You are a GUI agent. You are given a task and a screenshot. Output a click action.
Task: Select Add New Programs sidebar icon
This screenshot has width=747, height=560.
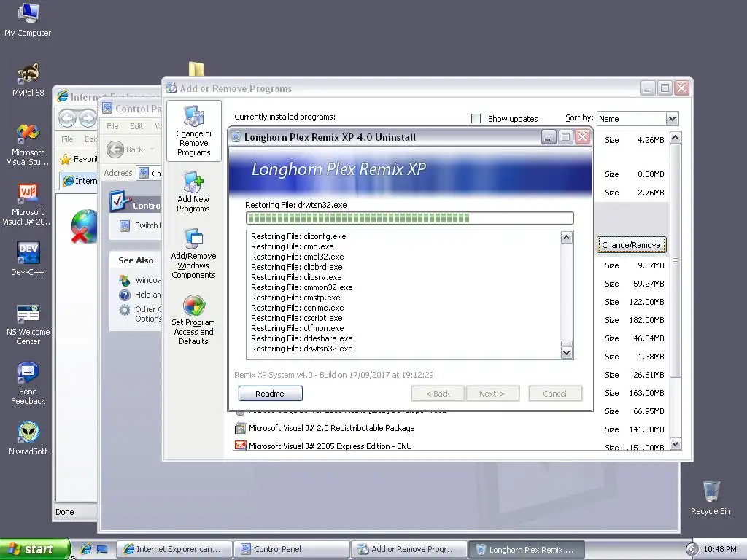pyautogui.click(x=193, y=192)
